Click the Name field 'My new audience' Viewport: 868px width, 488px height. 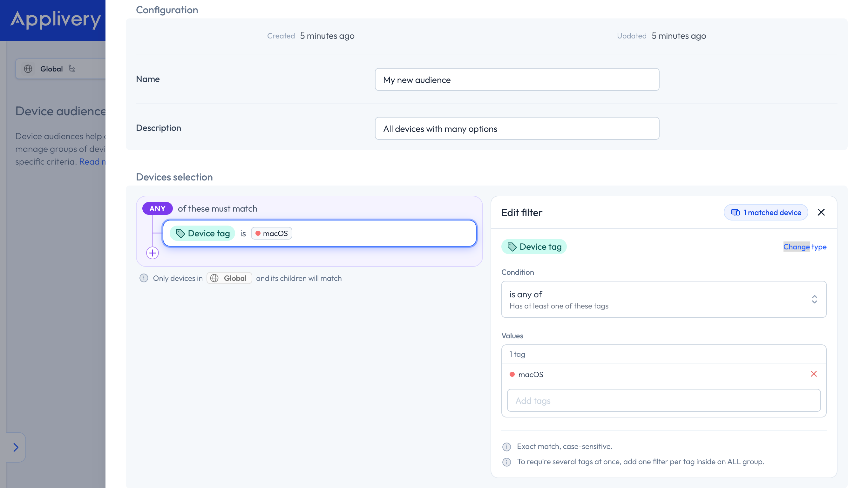(x=517, y=79)
